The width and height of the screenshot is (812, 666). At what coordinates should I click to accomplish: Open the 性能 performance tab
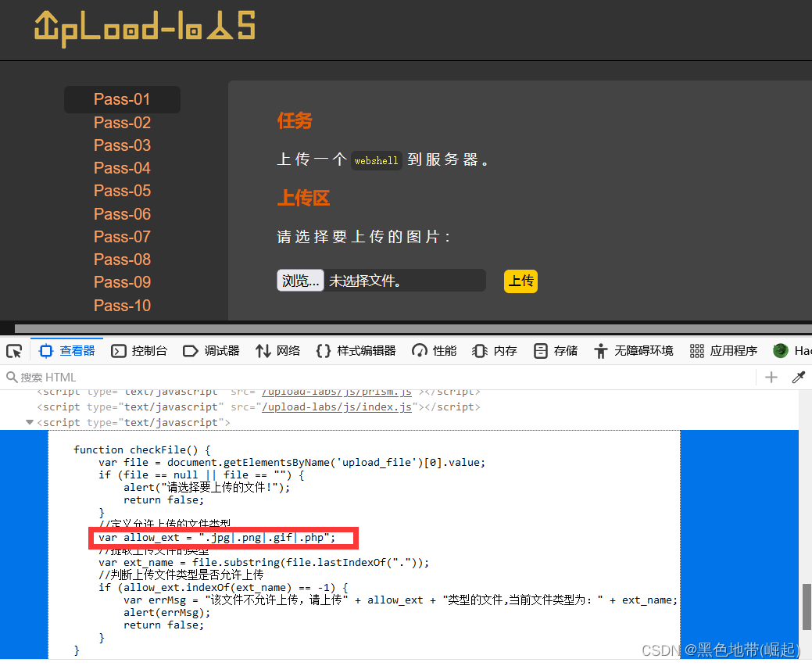click(435, 351)
